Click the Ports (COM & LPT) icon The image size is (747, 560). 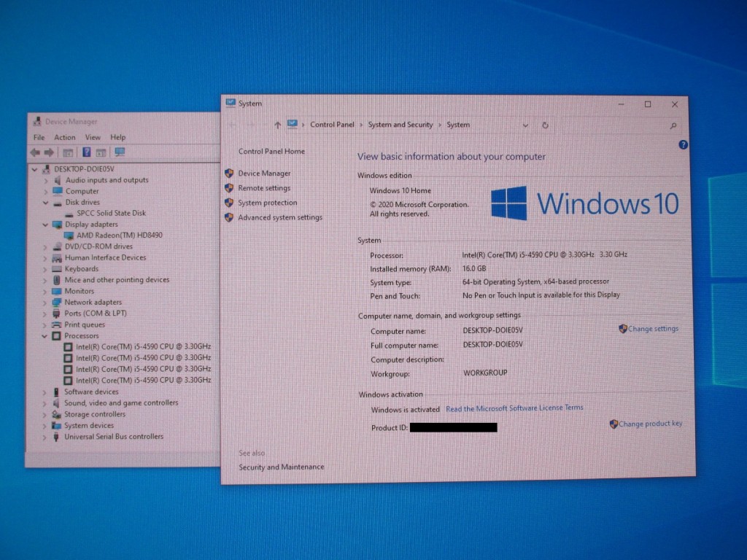(x=56, y=314)
